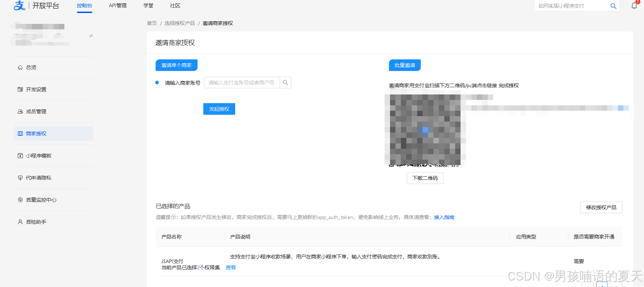Click merchant account search magnifier button

tap(285, 83)
